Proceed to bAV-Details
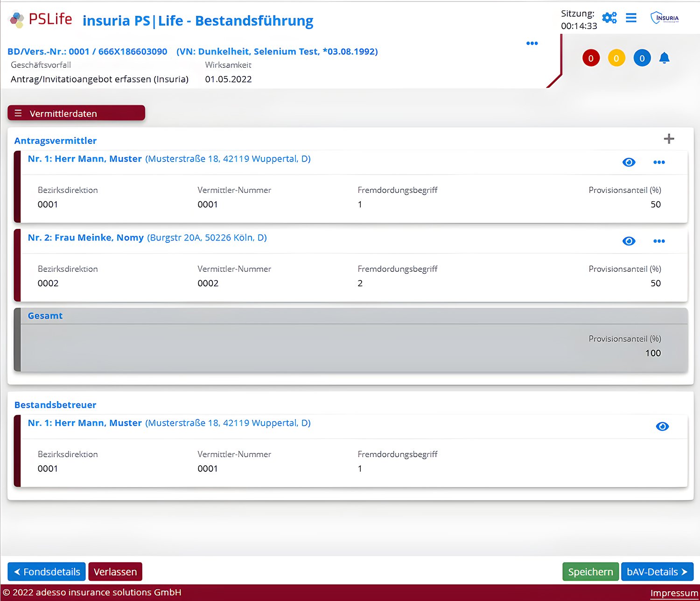This screenshot has height=601, width=700. click(x=657, y=572)
